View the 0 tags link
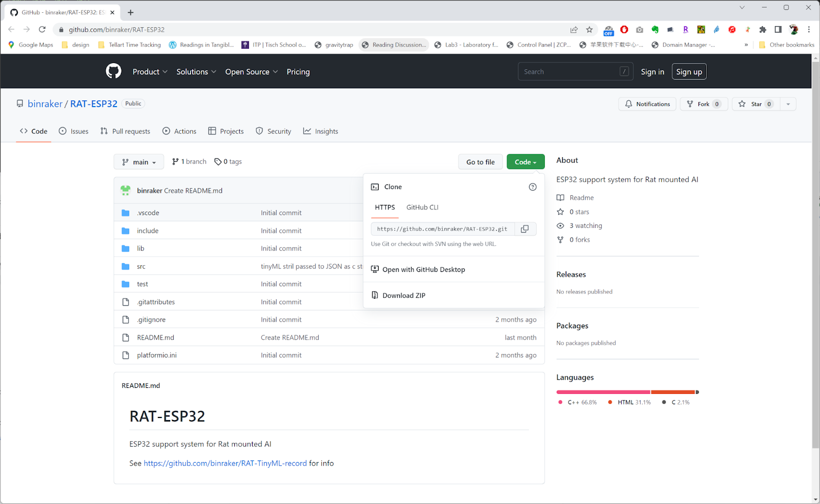This screenshot has height=504, width=820. [x=228, y=161]
